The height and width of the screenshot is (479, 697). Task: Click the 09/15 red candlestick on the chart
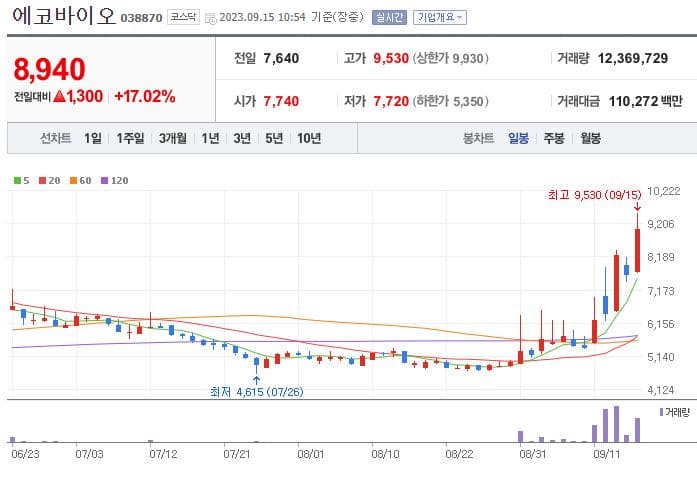637,250
